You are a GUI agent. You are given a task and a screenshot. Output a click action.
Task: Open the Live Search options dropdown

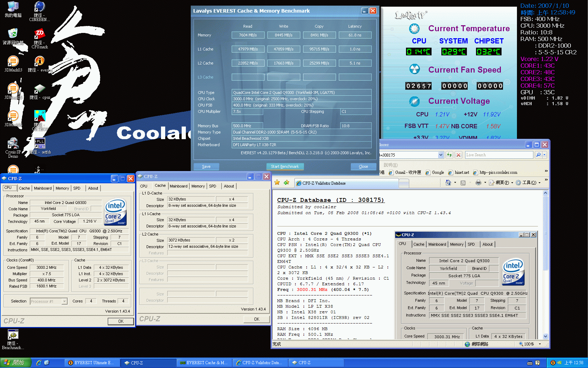pyautogui.click(x=545, y=155)
